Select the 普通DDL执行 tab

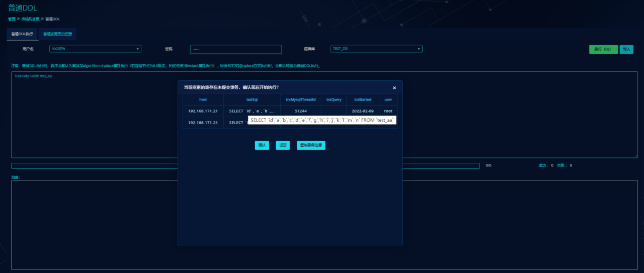[x=22, y=34]
